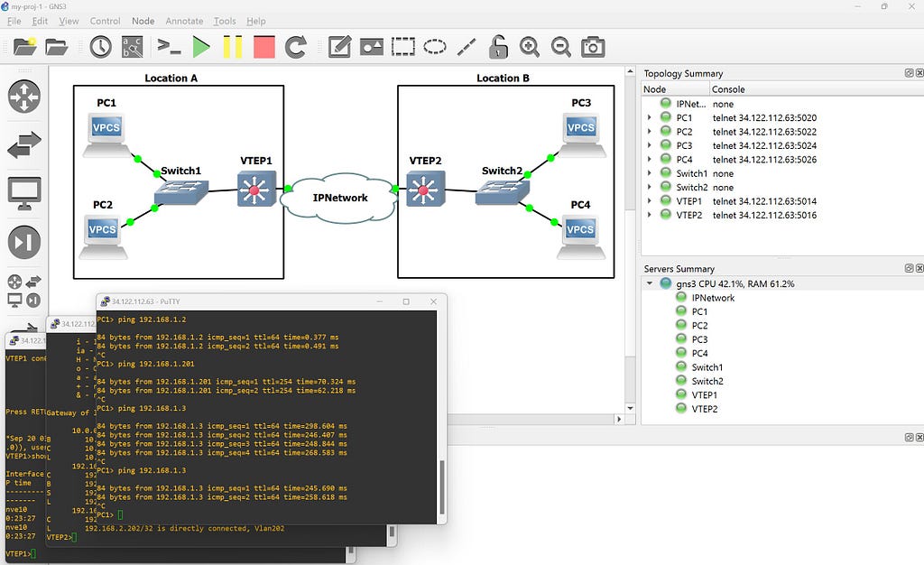Screen dimensions: 924x565
Task: Expand PC1 in Topology Summary
Action: click(x=650, y=118)
